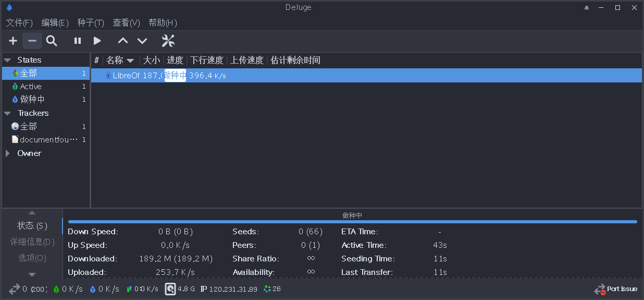Select the documentfou… tracker filter
The image size is (644, 300).
point(46,140)
